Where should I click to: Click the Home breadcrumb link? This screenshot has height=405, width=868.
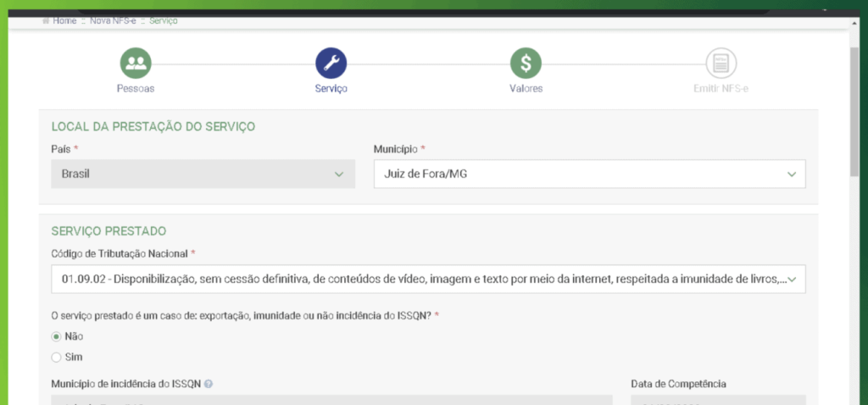pos(64,21)
